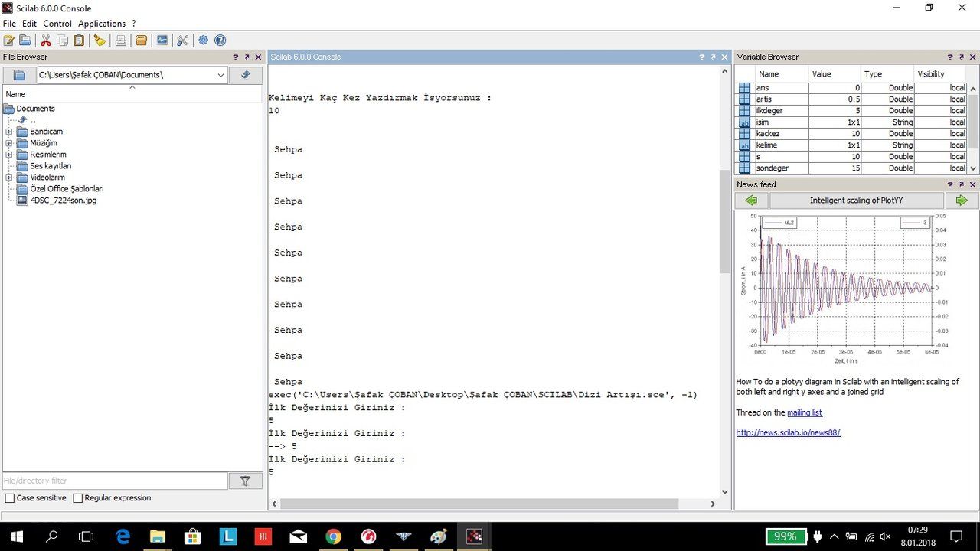Viewport: 980px width, 551px height.
Task: Clear the console with the broom icon
Action: click(100, 41)
